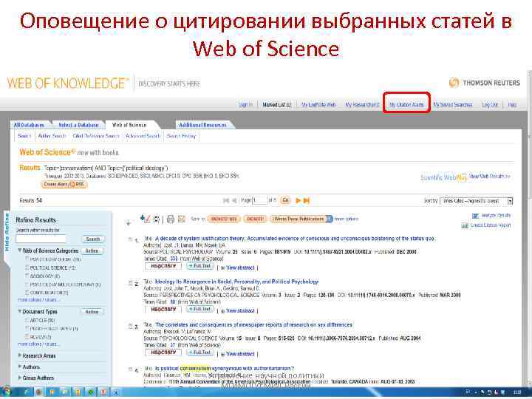This screenshot has height=399, width=532.
Task: Open the Search History sub-tab
Action: 182,136
